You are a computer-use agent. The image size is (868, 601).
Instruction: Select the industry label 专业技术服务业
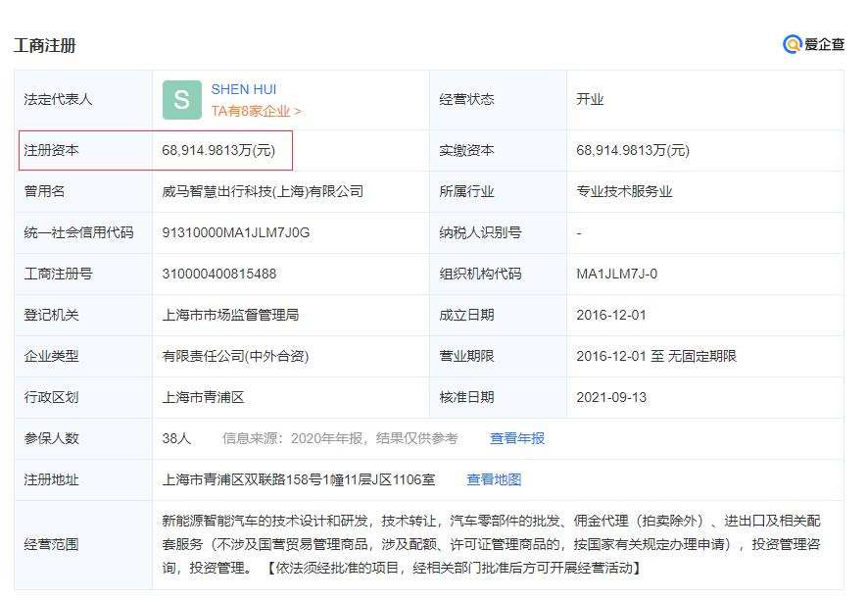[625, 191]
